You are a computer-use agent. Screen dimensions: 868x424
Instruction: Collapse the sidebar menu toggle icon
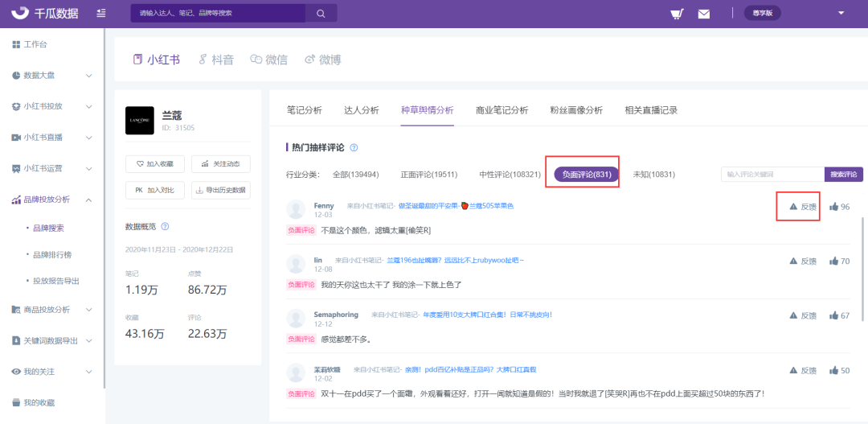coord(101,13)
